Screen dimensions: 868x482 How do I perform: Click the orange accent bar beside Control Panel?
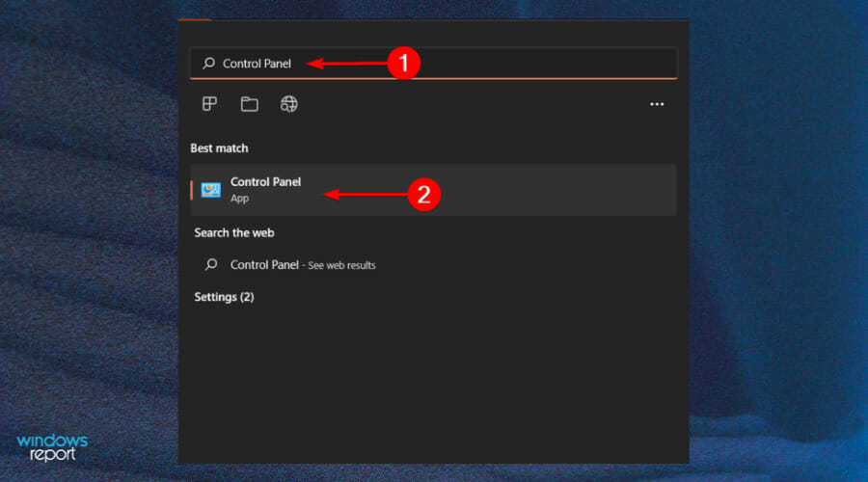tap(192, 190)
